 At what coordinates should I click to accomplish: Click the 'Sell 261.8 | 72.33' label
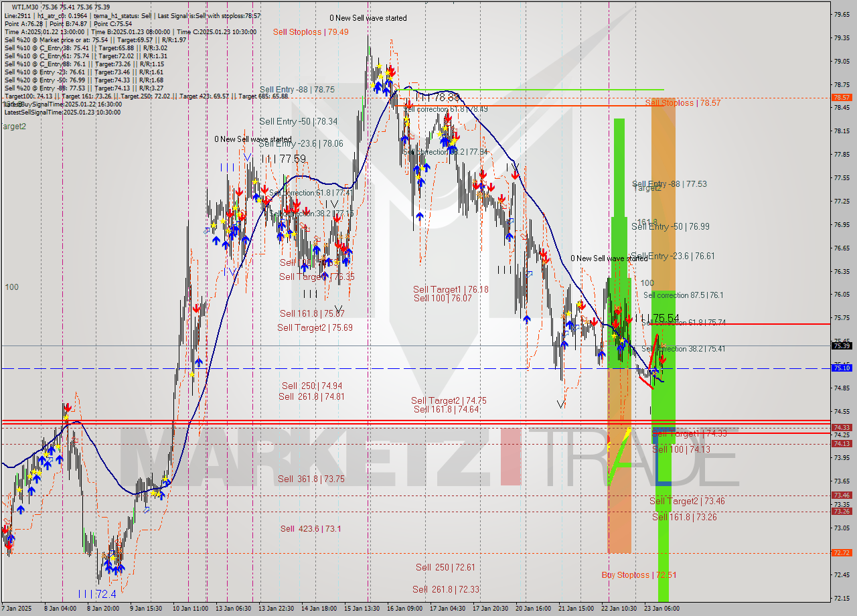pos(446,589)
